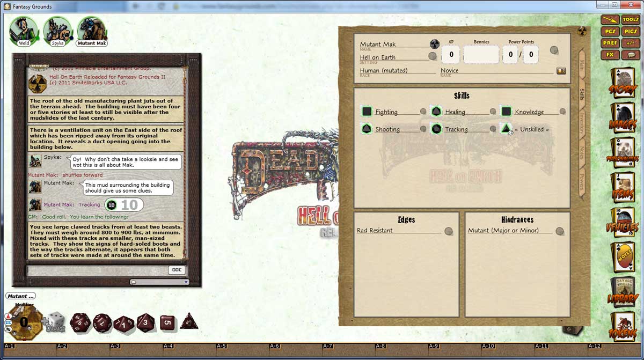
Task: Open the Story panel icon
Action: pos(624,83)
